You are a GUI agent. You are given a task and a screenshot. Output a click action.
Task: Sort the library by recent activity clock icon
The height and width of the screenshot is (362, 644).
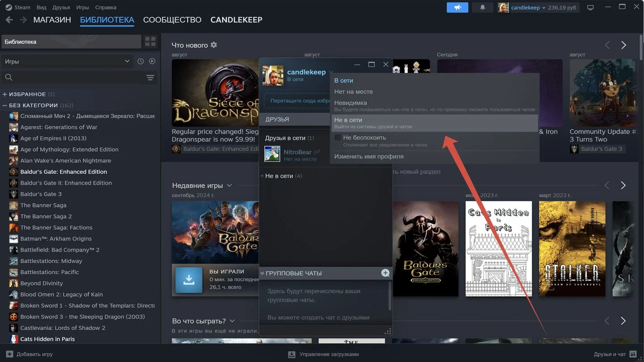(x=140, y=61)
